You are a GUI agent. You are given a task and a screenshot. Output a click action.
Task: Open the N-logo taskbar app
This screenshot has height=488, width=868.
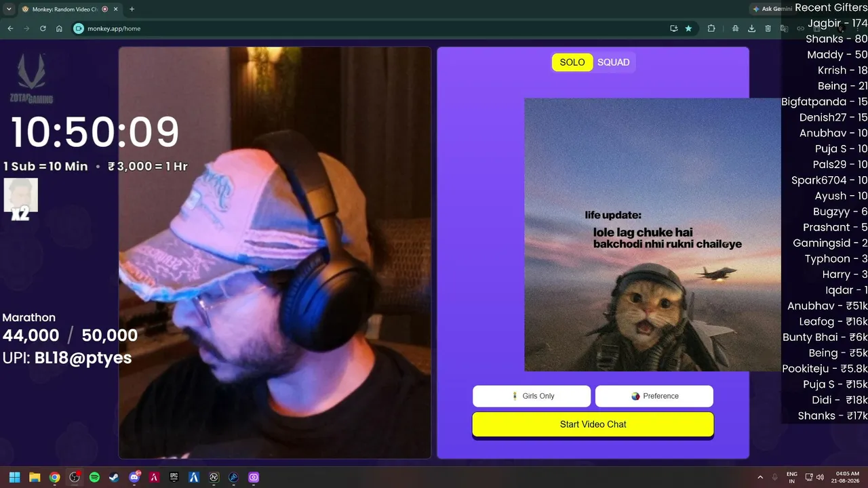click(x=214, y=477)
